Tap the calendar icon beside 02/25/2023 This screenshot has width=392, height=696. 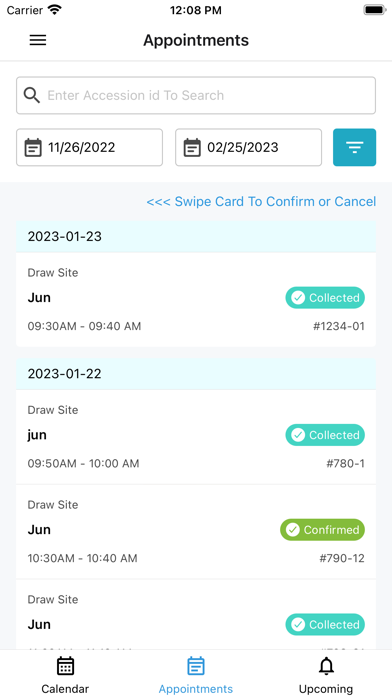click(x=192, y=147)
